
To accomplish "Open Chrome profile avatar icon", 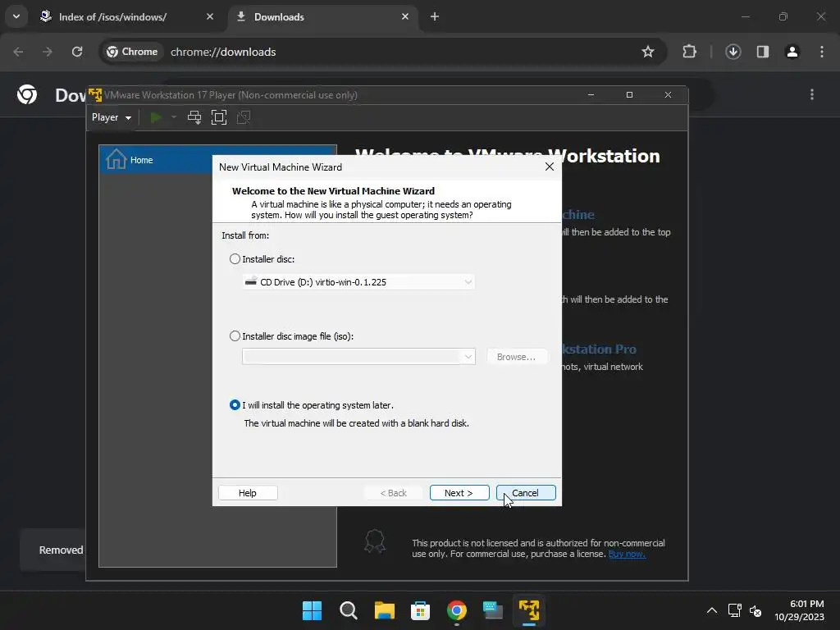I will pyautogui.click(x=792, y=52).
